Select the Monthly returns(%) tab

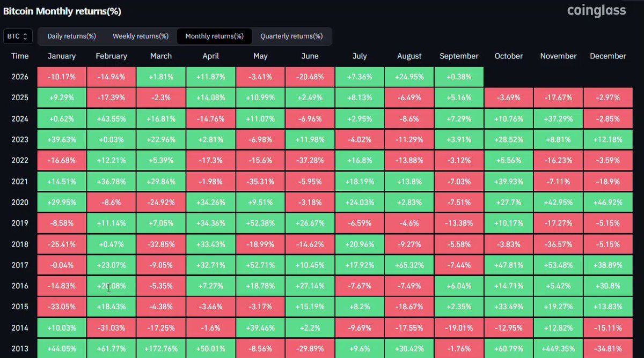[215, 36]
